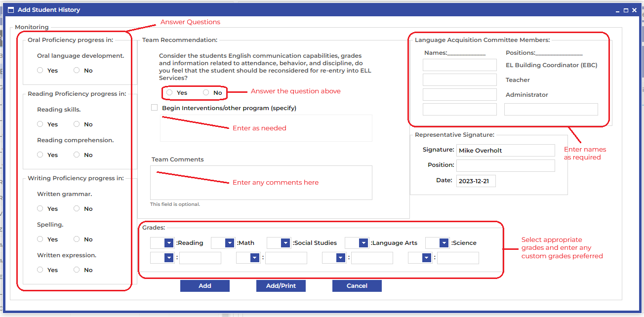
Task: Expand the Language Arts grade dropdown
Action: point(363,243)
